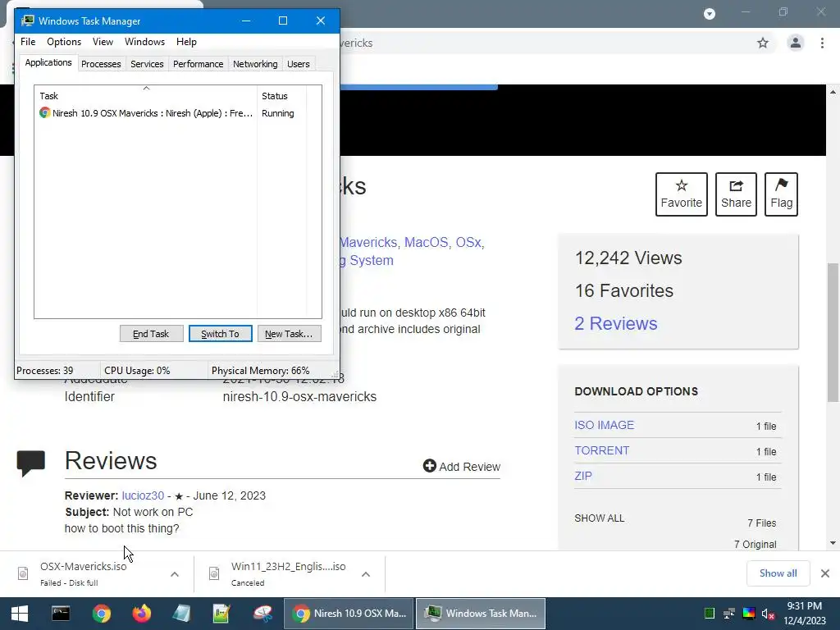Sort by the Status column header
This screenshot has width=840, height=630.
[x=281, y=95]
